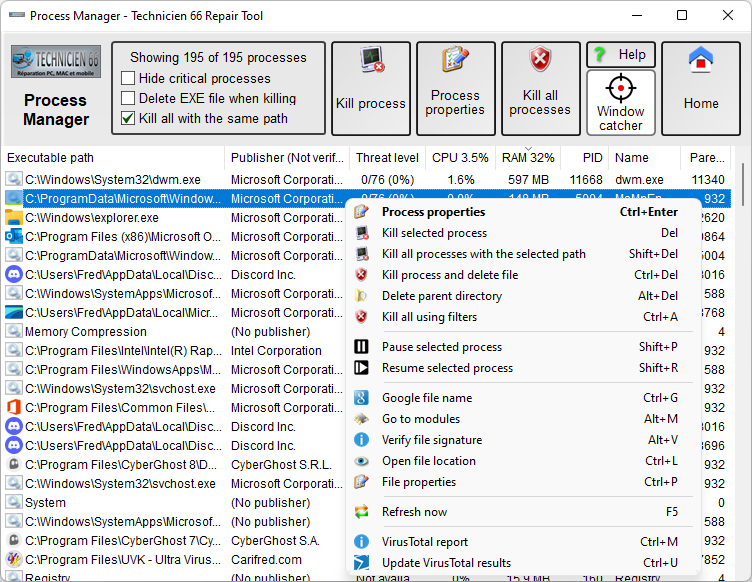Click the info icon beside VirusTotal report
752x582 pixels.
pyautogui.click(x=361, y=542)
